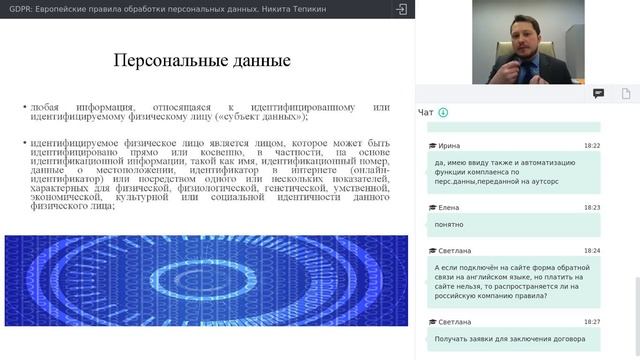This screenshot has width=640, height=360.
Task: Click the graduation cap icon beside Ирина
Action: 433,146
